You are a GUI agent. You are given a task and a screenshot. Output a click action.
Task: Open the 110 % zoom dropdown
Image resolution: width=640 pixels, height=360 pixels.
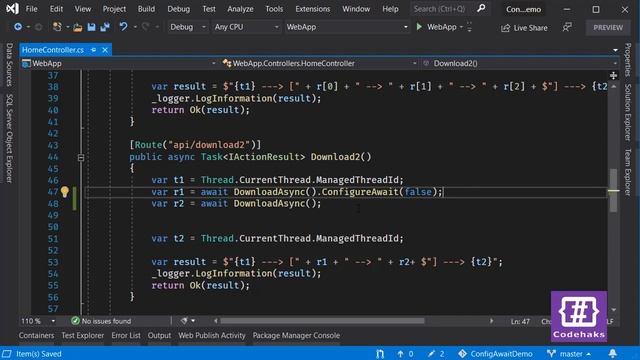click(38, 321)
